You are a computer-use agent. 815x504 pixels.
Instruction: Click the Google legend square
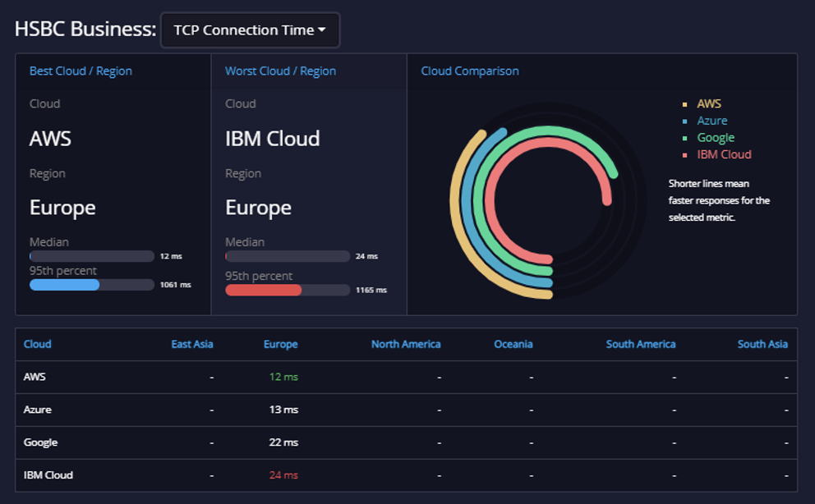684,138
